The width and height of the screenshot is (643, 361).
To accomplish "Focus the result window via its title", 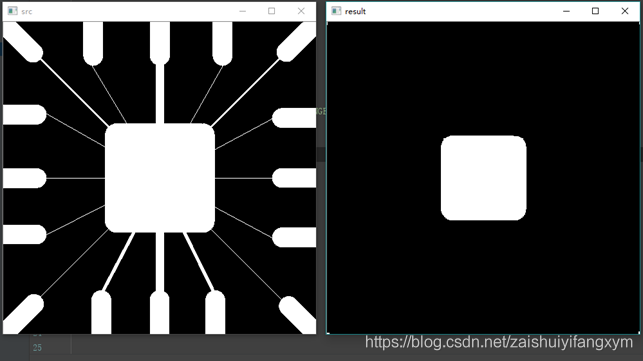I will (x=355, y=11).
